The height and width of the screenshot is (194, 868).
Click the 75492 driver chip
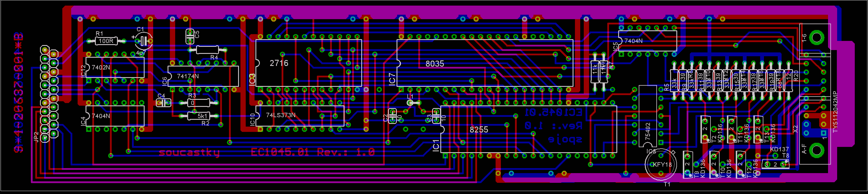click(647, 116)
